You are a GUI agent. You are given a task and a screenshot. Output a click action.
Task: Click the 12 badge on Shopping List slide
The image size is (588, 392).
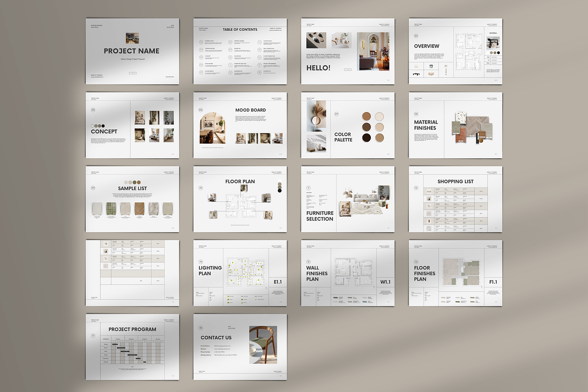click(x=416, y=188)
